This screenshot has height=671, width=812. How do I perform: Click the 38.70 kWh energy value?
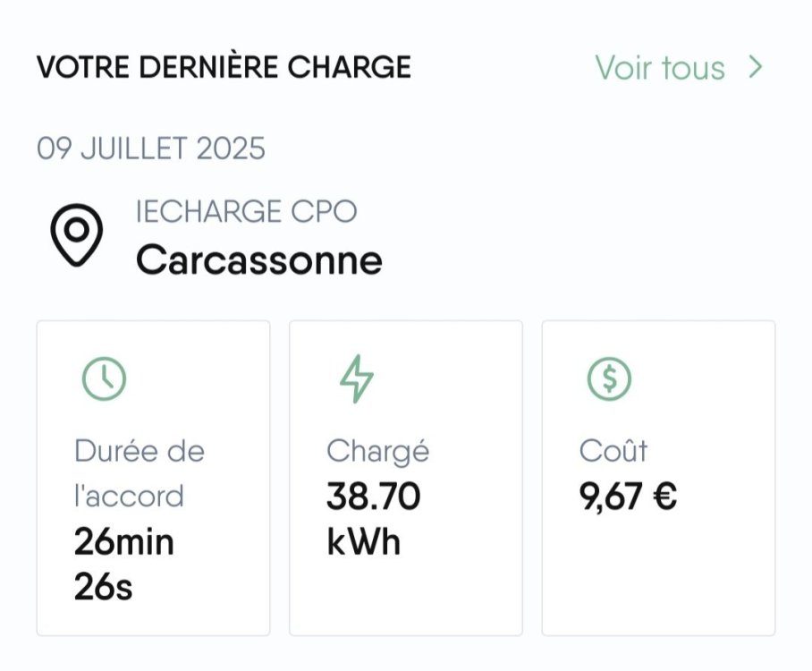pyautogui.click(x=374, y=519)
